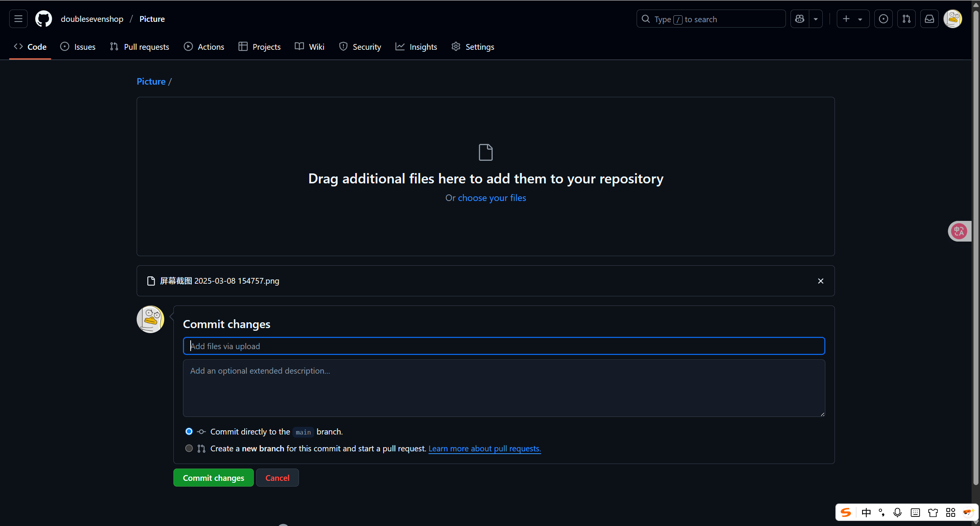
Task: Click the Sogou microphone input icon
Action: [x=897, y=513]
